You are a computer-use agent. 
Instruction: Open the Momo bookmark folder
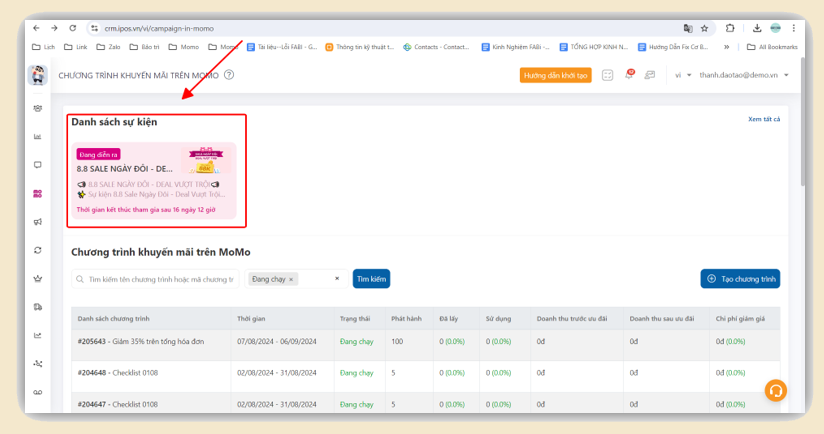(184, 47)
